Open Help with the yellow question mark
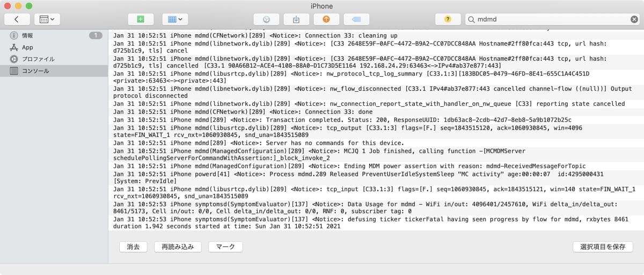Screen dimensions: 644x275 [448, 19]
